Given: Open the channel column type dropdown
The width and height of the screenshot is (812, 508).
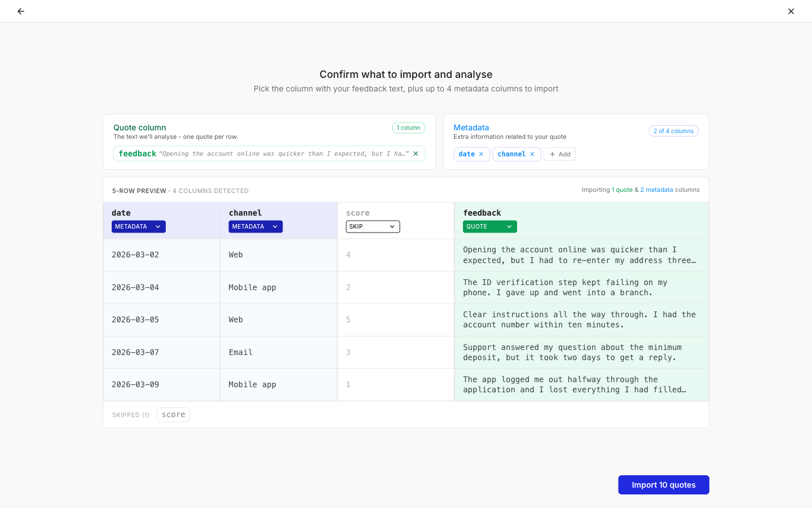Looking at the screenshot, I should [255, 226].
